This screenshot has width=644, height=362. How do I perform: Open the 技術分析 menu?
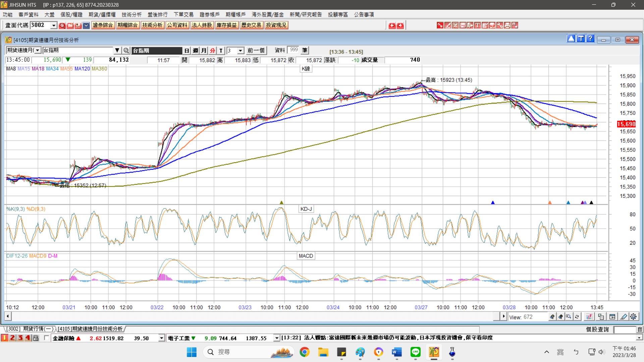[x=131, y=14]
